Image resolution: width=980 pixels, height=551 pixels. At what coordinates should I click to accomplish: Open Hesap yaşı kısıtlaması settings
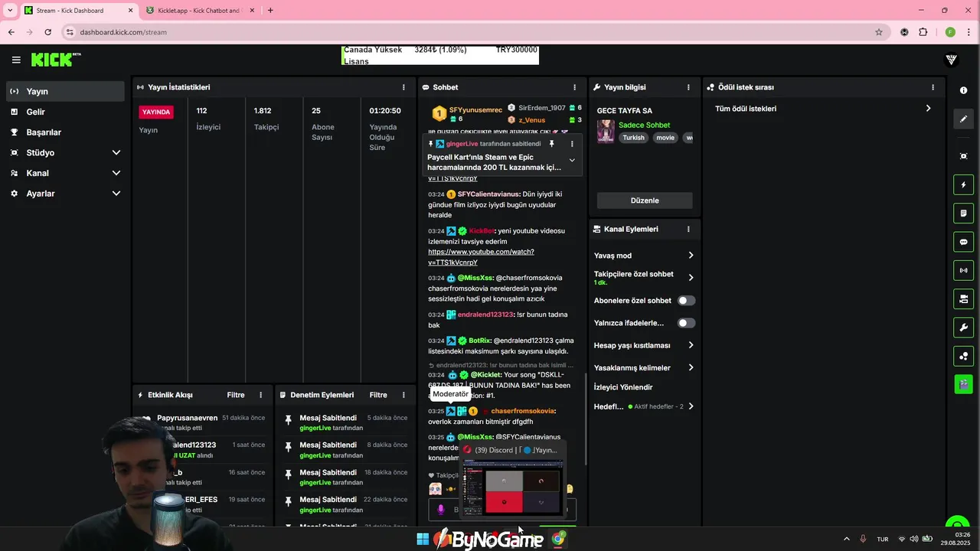click(691, 345)
